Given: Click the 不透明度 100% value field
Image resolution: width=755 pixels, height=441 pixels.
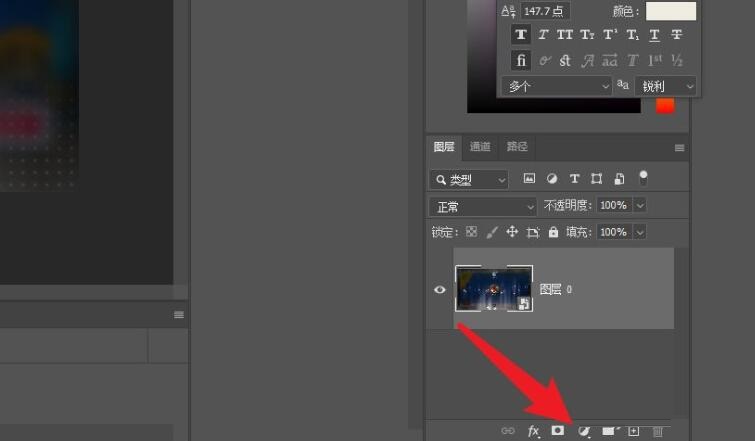Looking at the screenshot, I should (614, 206).
